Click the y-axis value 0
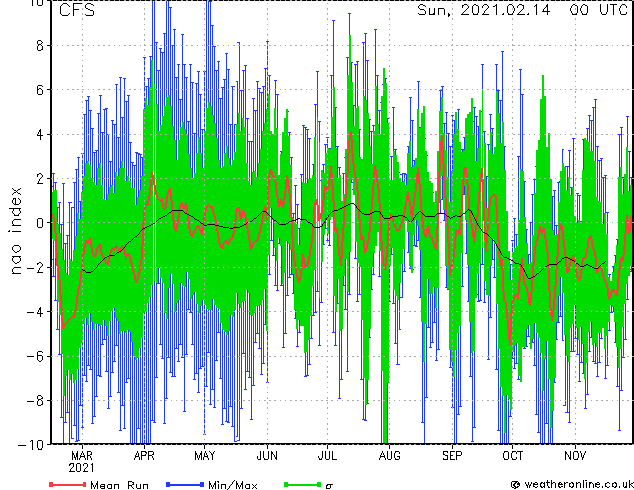 [x=40, y=223]
